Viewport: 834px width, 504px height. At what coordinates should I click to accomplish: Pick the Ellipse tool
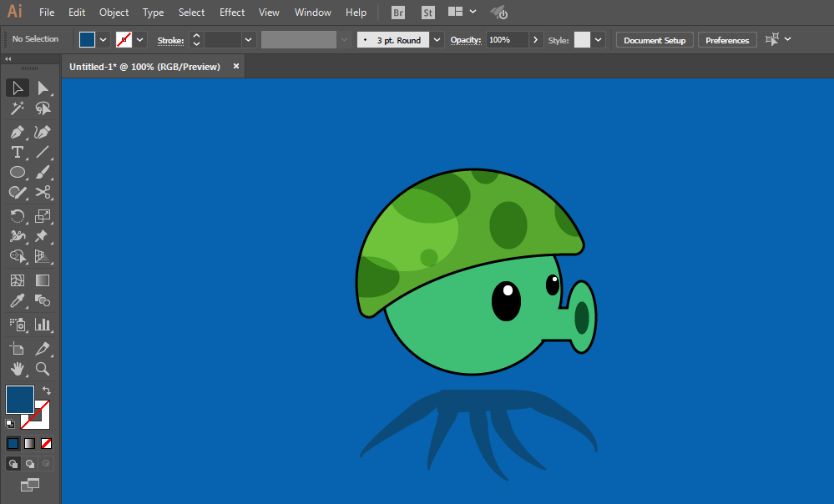coord(17,173)
